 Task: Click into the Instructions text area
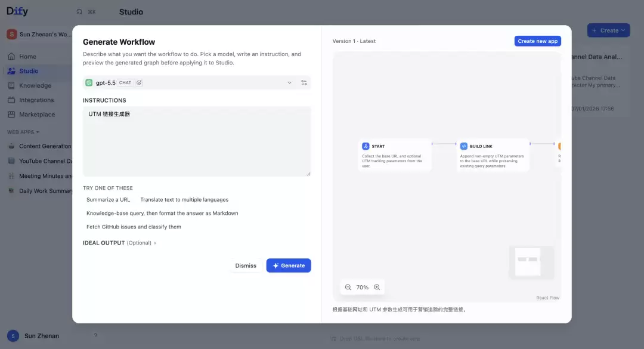click(197, 141)
